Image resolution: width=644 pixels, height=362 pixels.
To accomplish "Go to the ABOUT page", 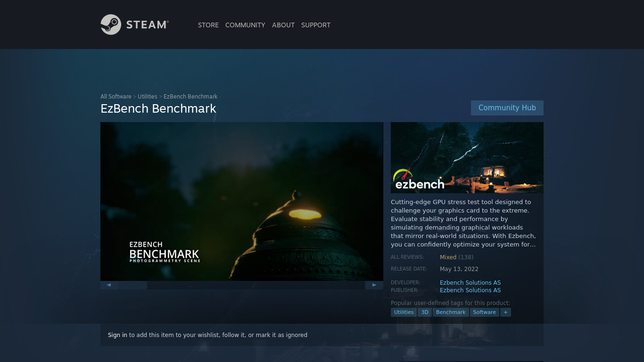I will 283,25.
